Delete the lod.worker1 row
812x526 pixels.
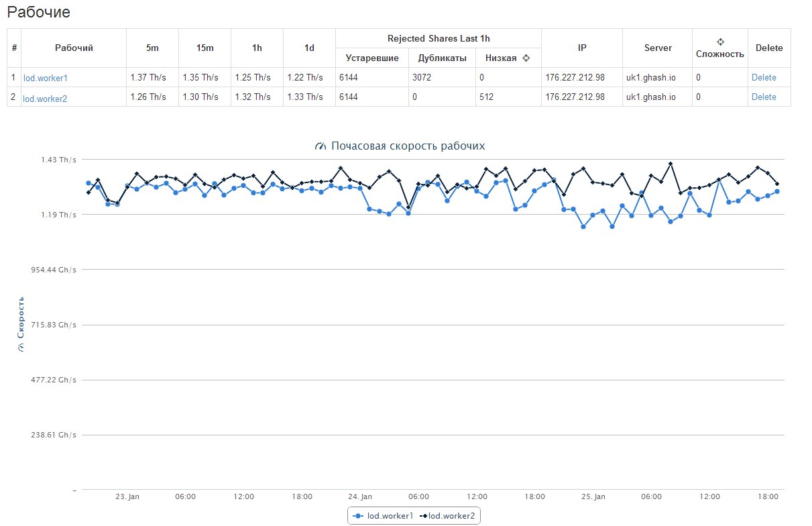pyautogui.click(x=764, y=78)
